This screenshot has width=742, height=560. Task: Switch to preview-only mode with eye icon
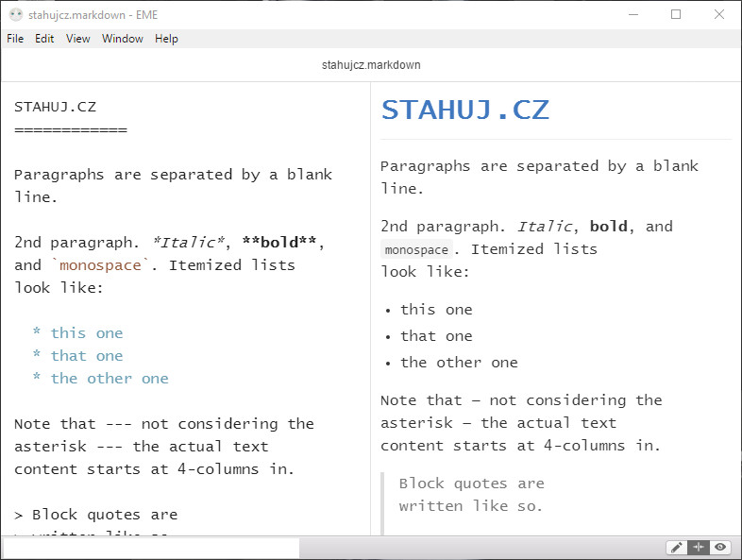point(720,547)
